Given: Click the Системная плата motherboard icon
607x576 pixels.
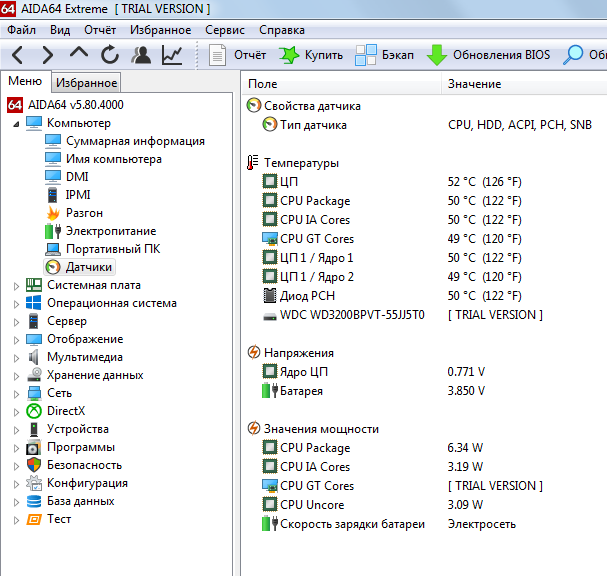Looking at the screenshot, I should (34, 285).
